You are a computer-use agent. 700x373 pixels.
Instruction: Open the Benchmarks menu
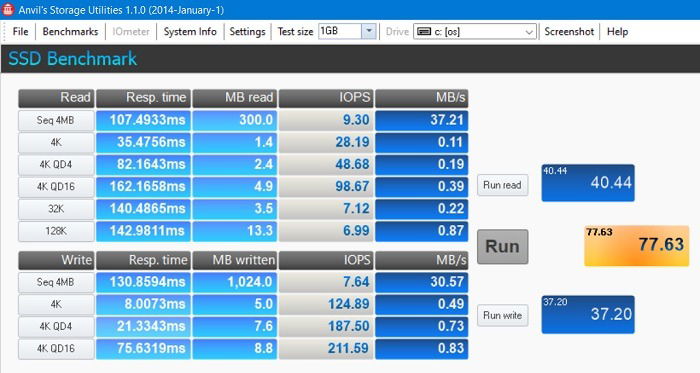[x=70, y=32]
